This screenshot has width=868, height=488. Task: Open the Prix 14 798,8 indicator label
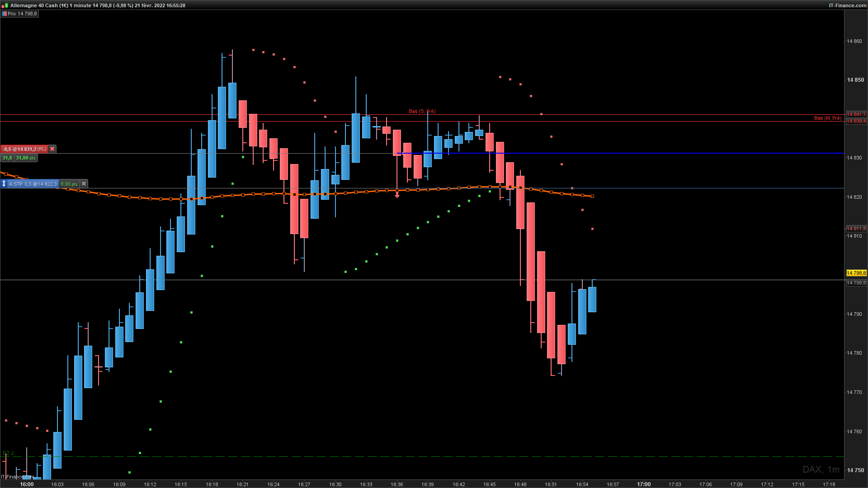pos(22,14)
